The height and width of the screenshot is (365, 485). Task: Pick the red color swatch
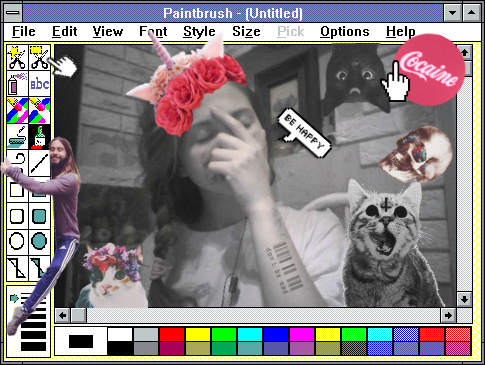coord(172,334)
